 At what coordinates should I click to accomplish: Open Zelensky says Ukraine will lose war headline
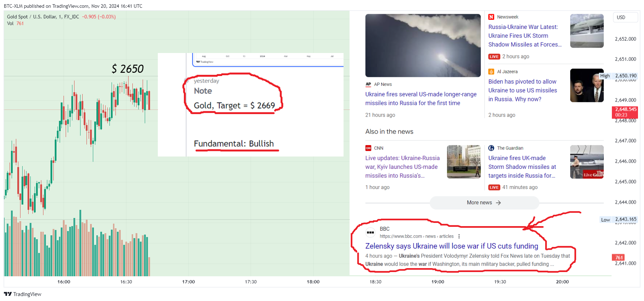click(x=452, y=246)
